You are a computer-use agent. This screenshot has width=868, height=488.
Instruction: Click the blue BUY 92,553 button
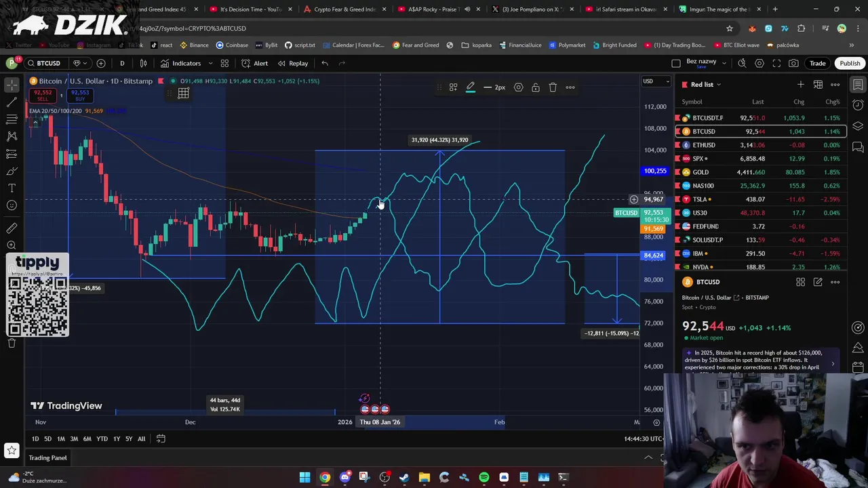[80, 95]
